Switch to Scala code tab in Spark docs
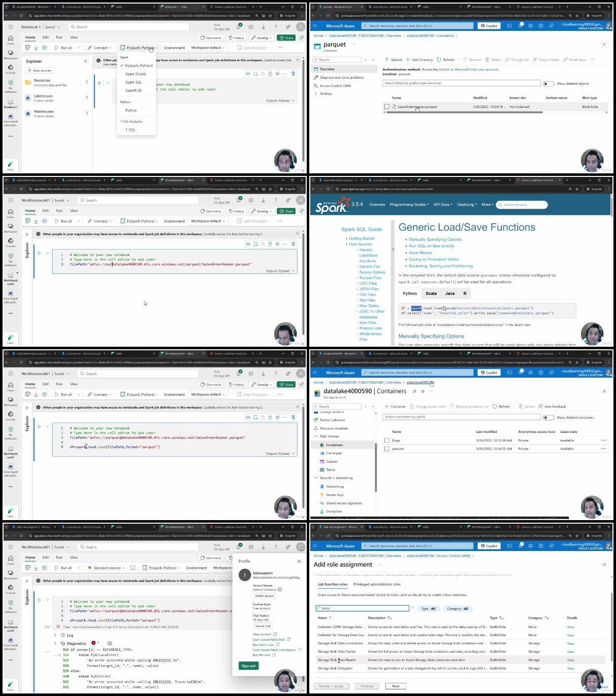Image resolution: width=616 pixels, height=696 pixels. point(431,294)
